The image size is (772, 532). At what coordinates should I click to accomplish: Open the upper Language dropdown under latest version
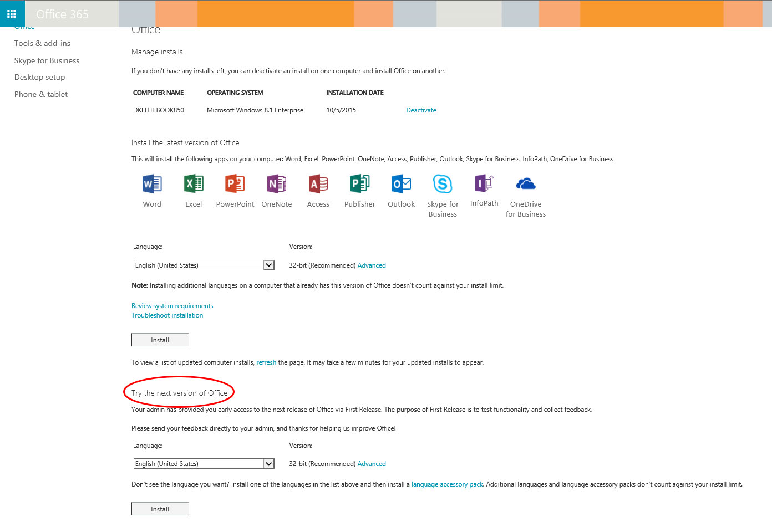point(204,265)
